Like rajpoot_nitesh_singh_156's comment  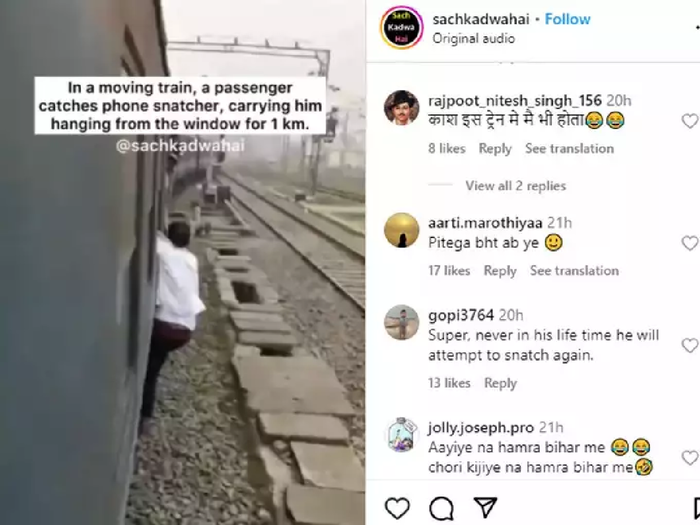point(690,121)
